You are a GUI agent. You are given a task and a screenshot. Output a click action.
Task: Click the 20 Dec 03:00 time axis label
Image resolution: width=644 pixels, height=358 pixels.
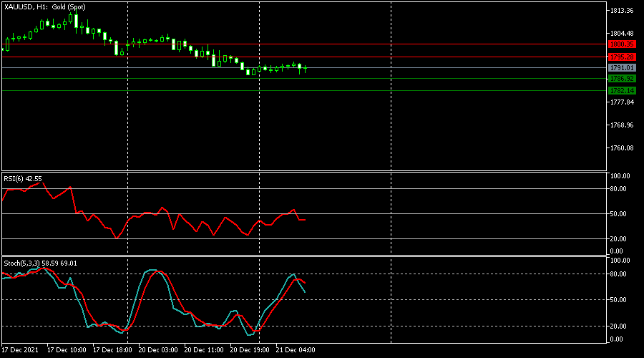point(158,350)
